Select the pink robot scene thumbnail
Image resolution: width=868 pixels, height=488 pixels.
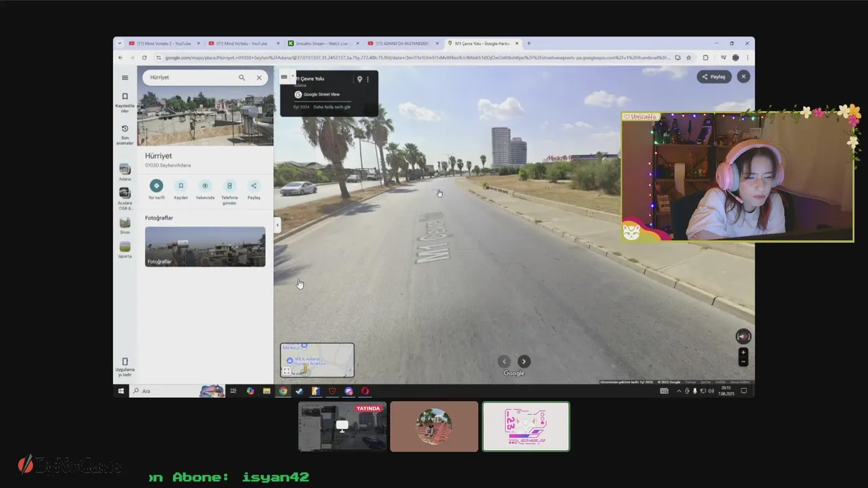pyautogui.click(x=526, y=426)
